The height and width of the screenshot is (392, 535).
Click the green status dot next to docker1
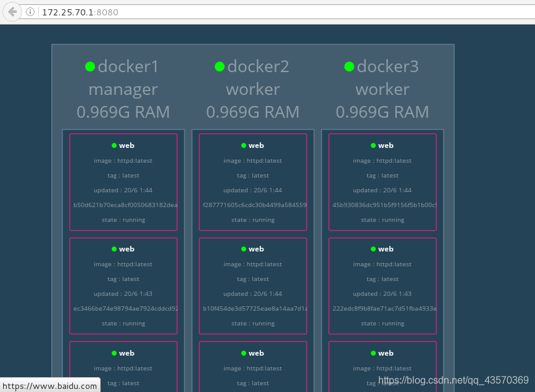[89, 66]
